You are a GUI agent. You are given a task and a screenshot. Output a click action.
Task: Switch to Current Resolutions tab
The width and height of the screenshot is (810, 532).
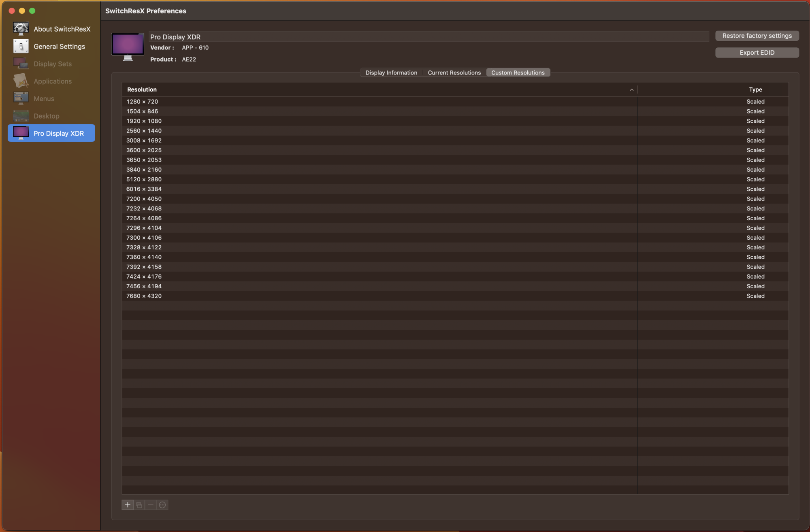point(454,73)
